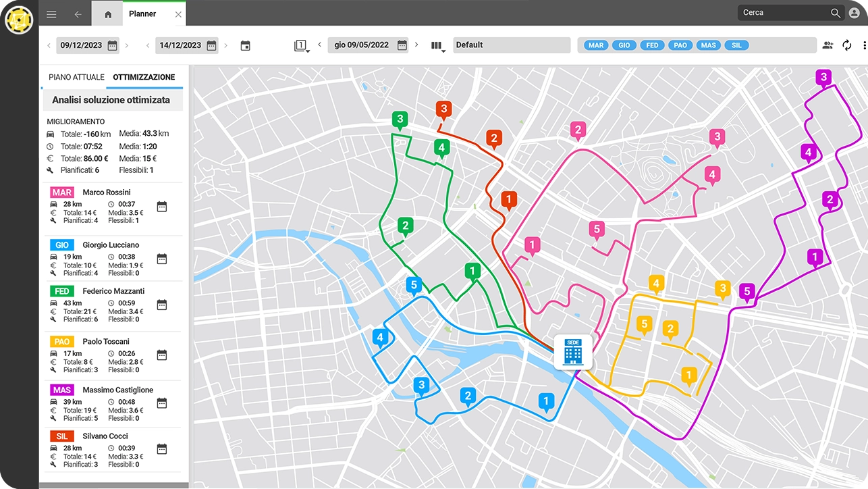868x489 pixels.
Task: Open calendar for Federico Mazzanti
Action: (x=162, y=305)
